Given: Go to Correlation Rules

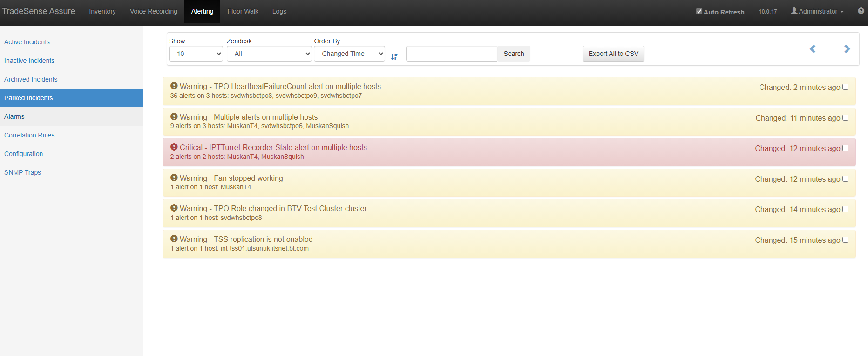Looking at the screenshot, I should [71, 135].
